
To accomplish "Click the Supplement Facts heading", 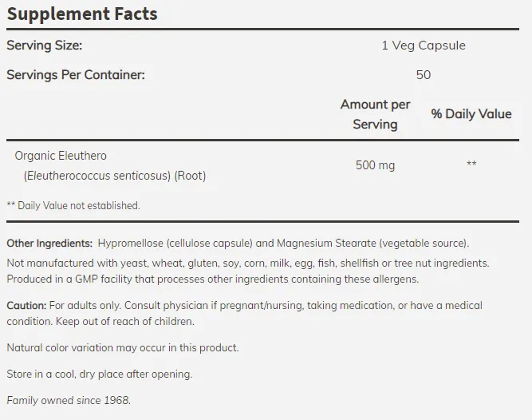I will coord(82,14).
